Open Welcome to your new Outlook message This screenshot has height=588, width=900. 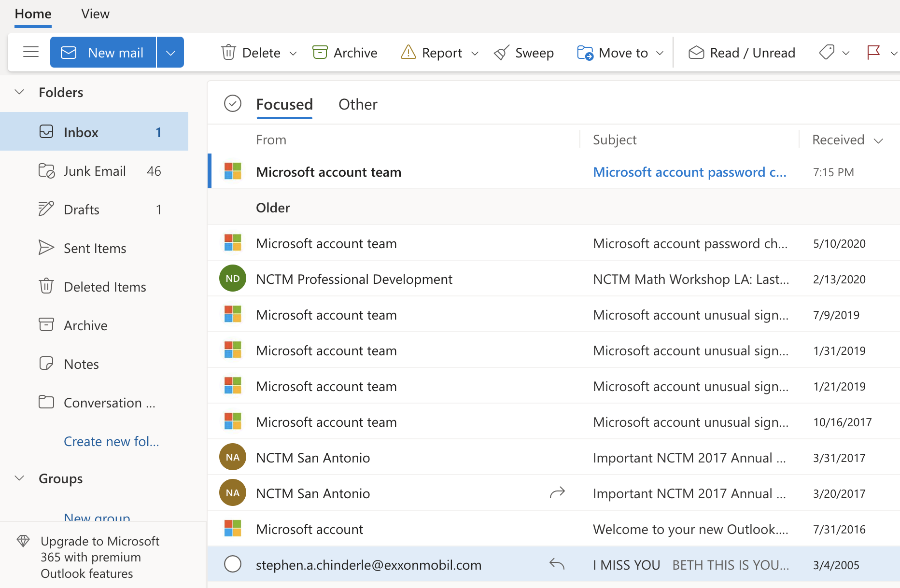[x=554, y=529]
